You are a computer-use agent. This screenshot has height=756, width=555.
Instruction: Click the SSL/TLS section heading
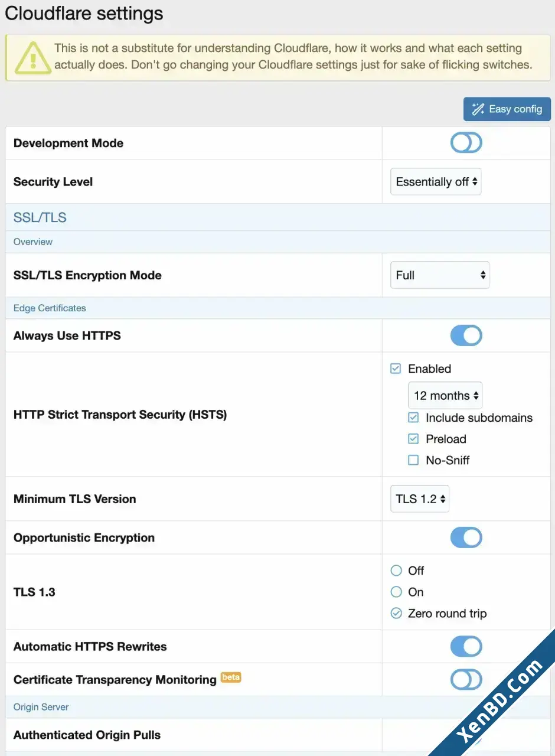(x=40, y=217)
